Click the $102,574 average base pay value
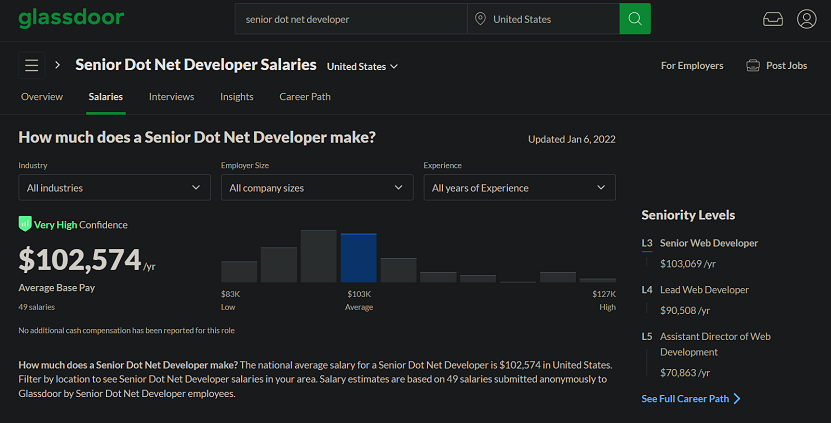 click(x=79, y=260)
